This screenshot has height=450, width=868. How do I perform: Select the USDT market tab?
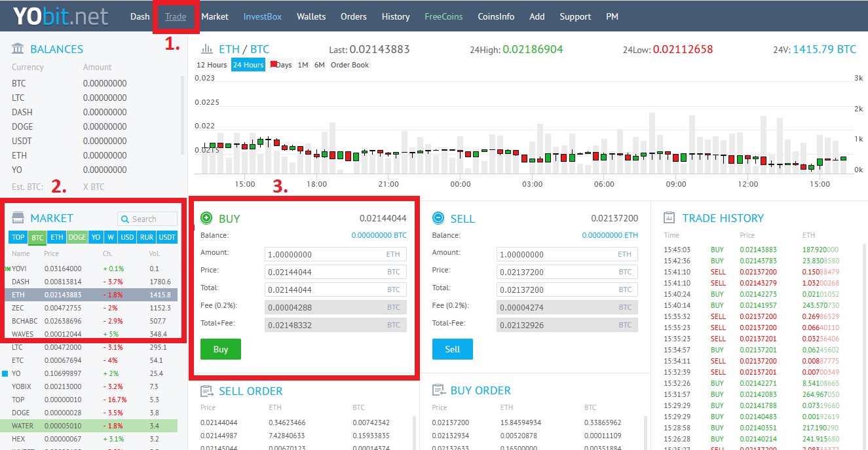(168, 237)
